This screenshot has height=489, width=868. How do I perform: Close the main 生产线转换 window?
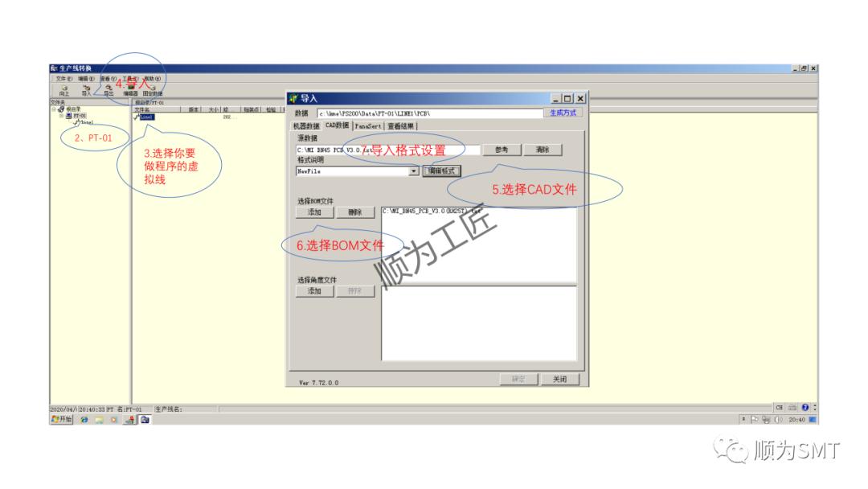point(813,68)
